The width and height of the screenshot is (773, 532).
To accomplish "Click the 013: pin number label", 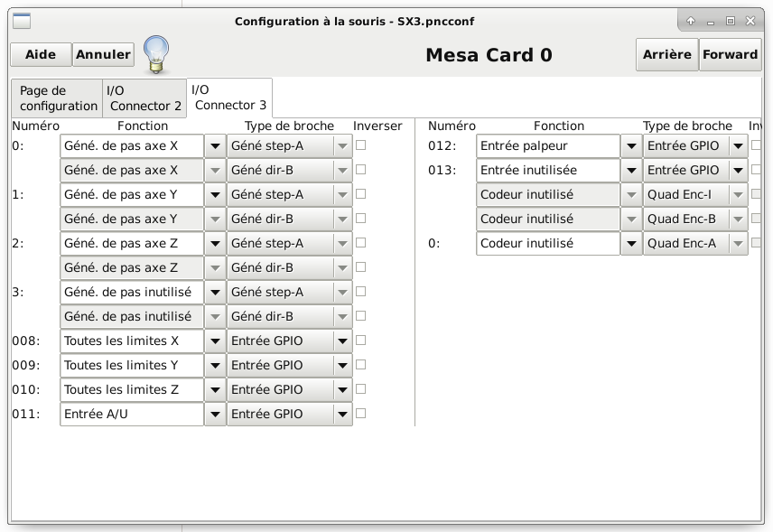I will [x=442, y=170].
